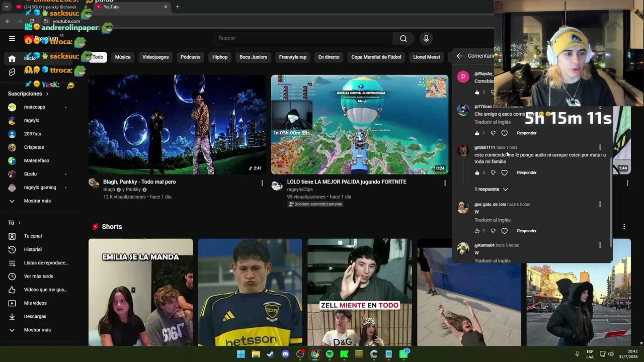Reply to the @77tinxo comment

pos(527,133)
